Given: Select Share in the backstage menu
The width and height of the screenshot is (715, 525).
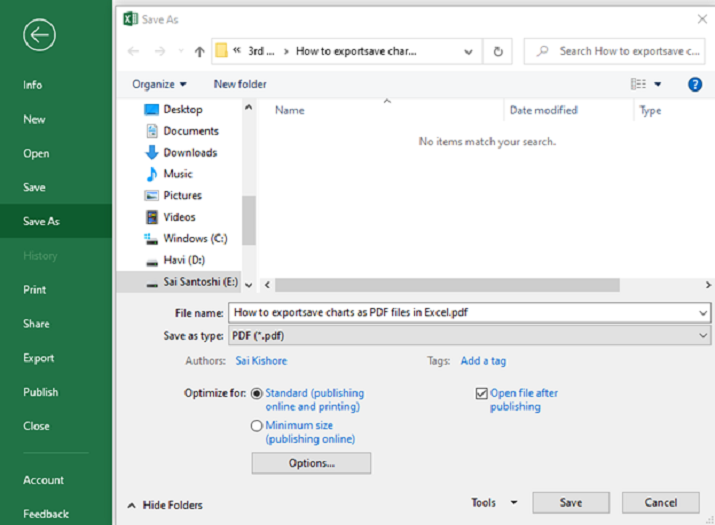Looking at the screenshot, I should coord(36,324).
